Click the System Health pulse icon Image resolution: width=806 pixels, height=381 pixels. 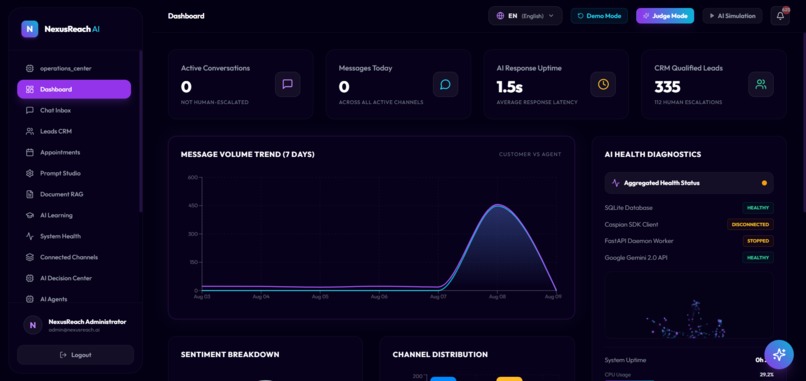click(x=30, y=236)
